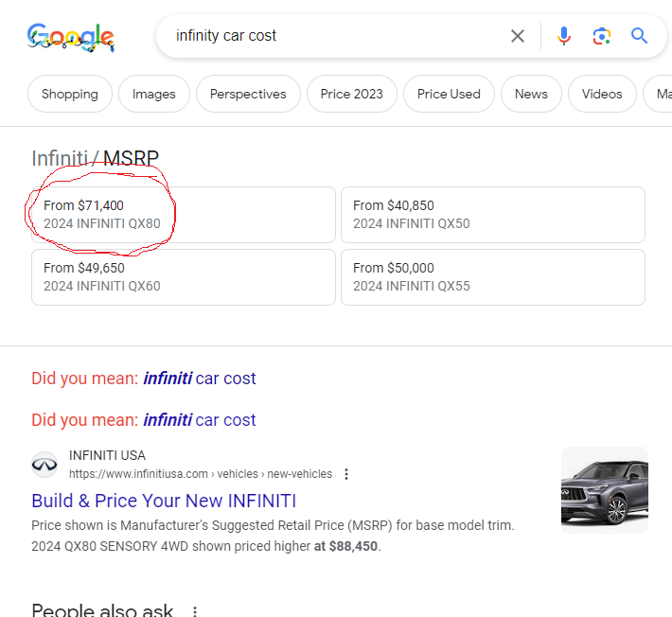The image size is (672, 617).
Task: Switch to the Images tab
Action: 154,94
